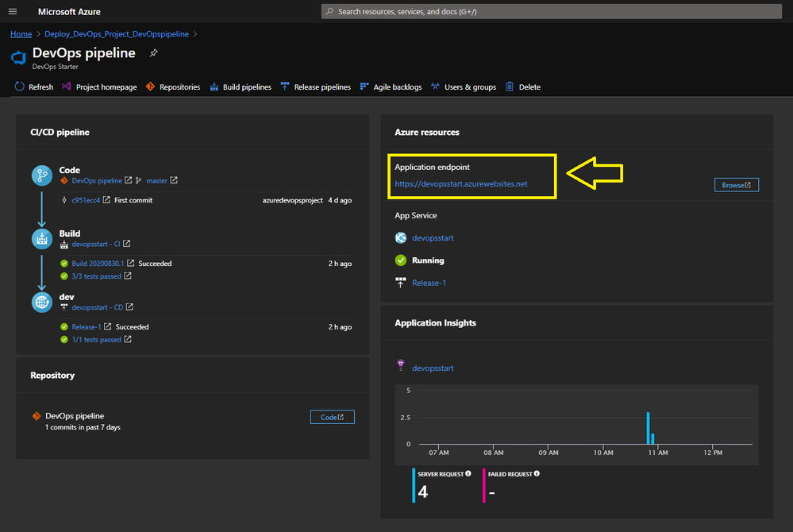Open devopsstart App Service link
This screenshot has width=793, height=532.
click(433, 238)
